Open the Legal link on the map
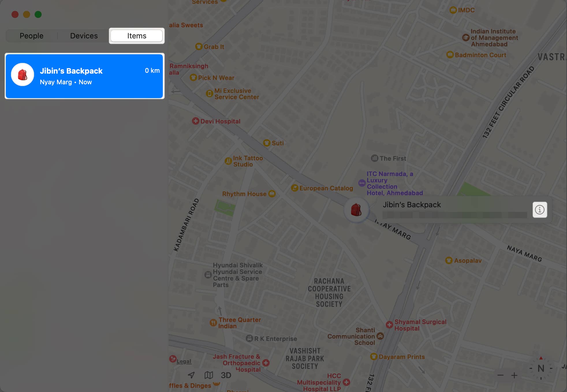567x392 pixels. tap(184, 361)
